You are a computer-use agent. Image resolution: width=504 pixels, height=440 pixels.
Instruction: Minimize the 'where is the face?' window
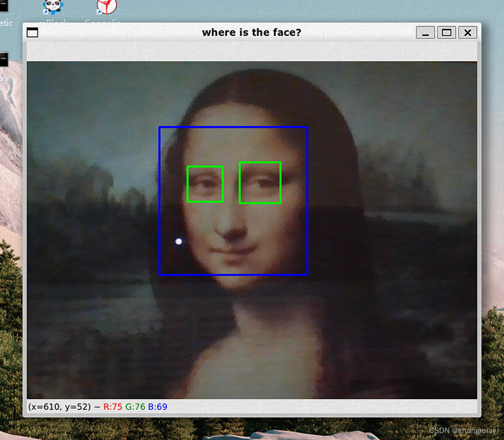pos(425,32)
